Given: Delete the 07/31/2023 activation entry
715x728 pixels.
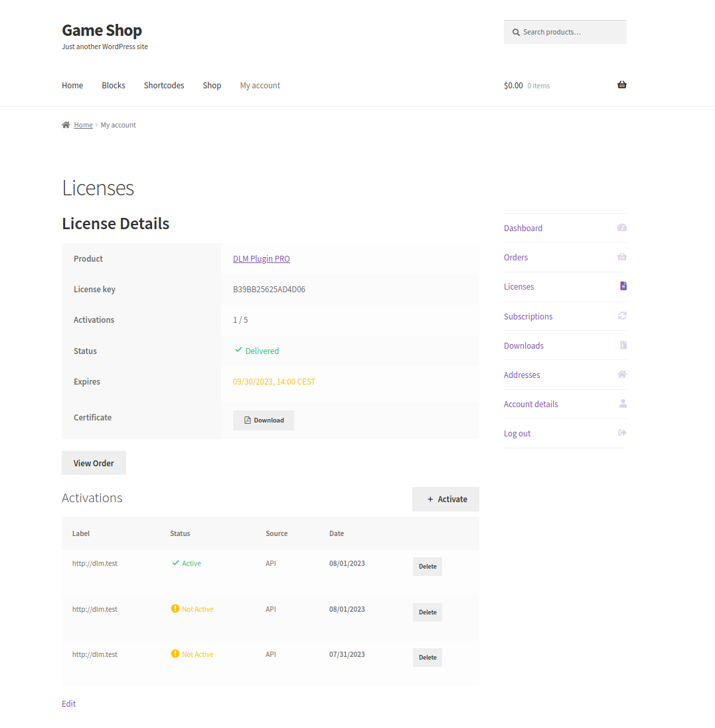Looking at the screenshot, I should pos(428,658).
